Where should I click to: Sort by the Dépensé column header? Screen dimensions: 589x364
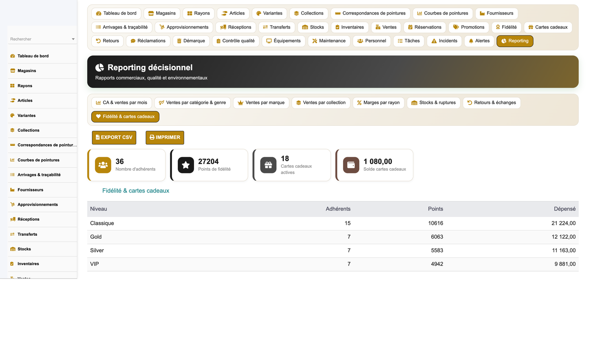(565, 209)
